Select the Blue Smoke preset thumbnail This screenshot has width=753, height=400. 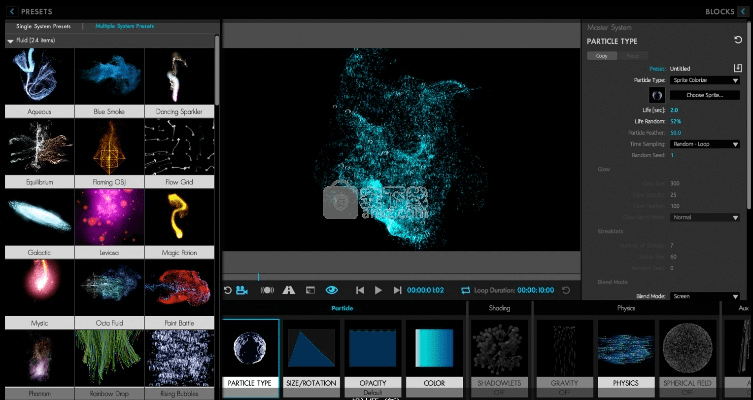[111, 75]
